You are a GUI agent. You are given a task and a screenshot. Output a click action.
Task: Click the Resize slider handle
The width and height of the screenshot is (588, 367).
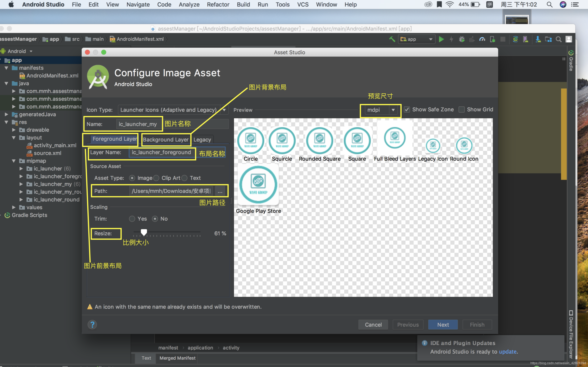tap(144, 232)
